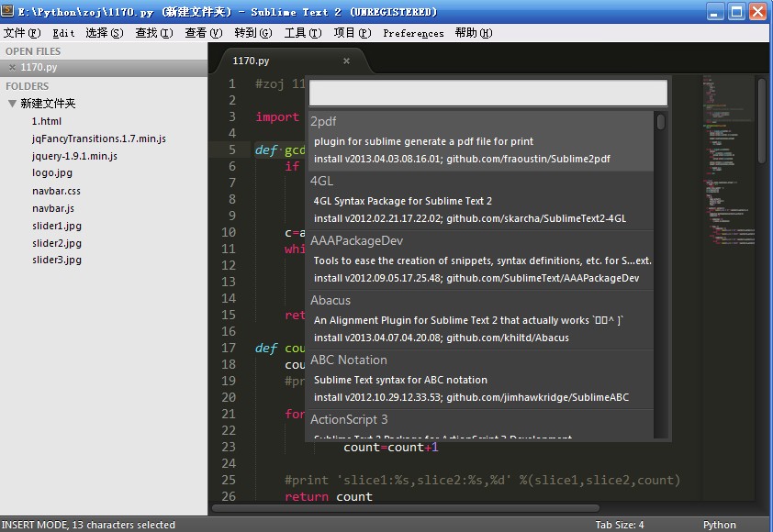Open navbar.css from the folder list
The image size is (773, 532).
[x=56, y=191]
